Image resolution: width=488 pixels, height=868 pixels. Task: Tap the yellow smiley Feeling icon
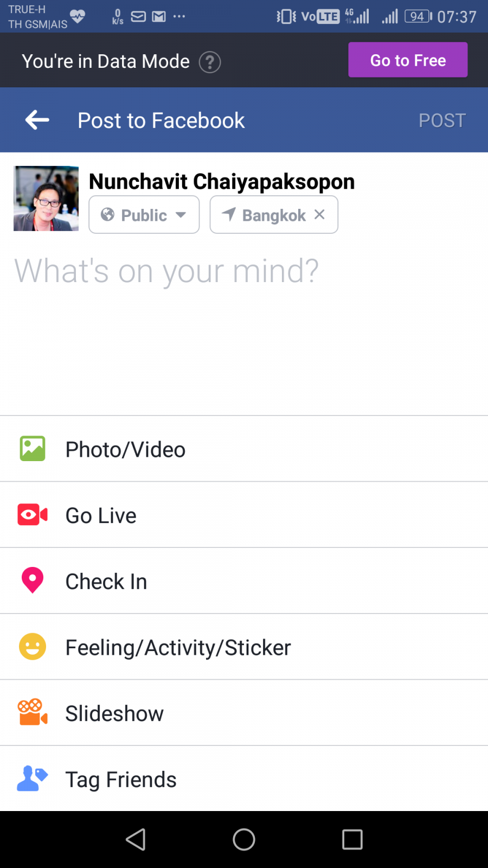33,647
